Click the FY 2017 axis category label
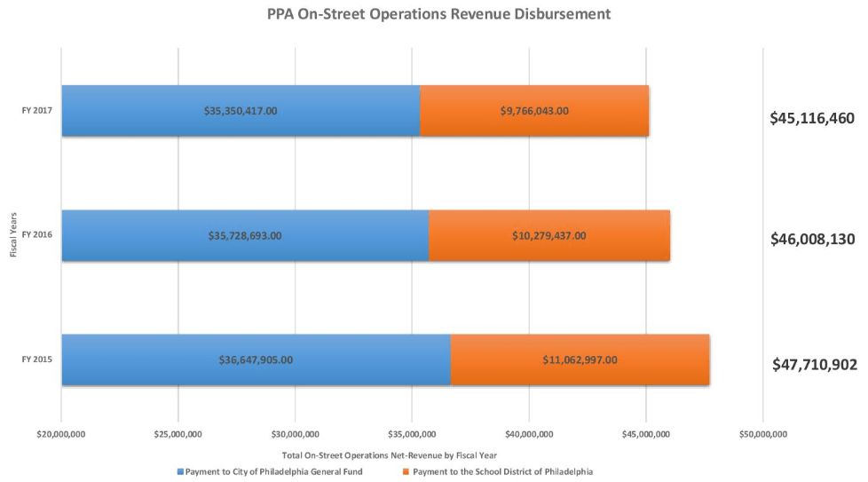 click(x=36, y=111)
